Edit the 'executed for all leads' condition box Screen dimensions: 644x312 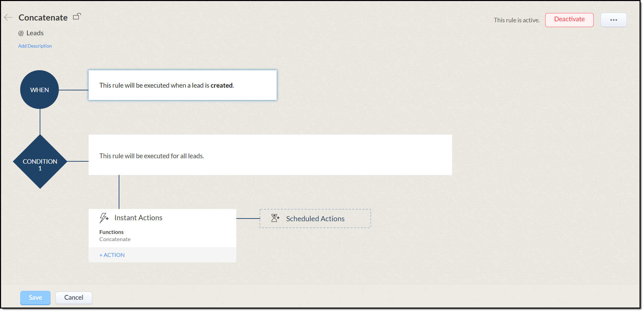[270, 155]
